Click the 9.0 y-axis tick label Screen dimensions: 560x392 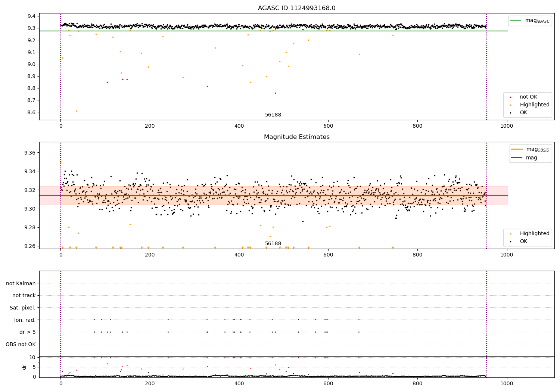31,64
